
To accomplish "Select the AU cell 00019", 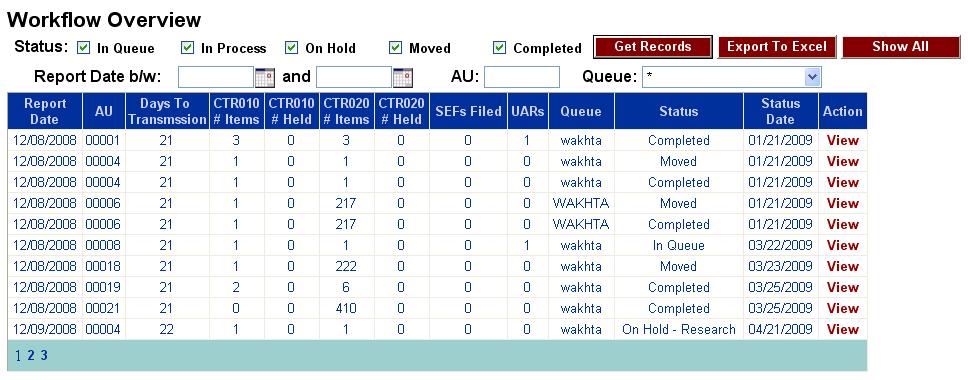I will click(x=103, y=287).
